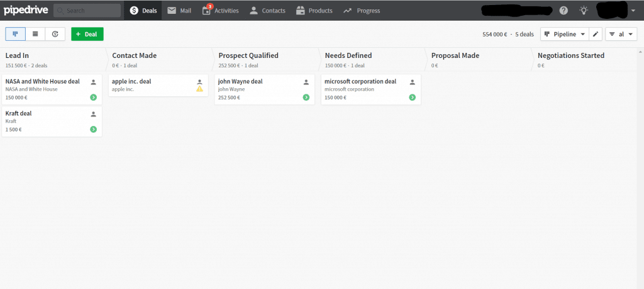Image resolution: width=644 pixels, height=289 pixels.
Task: Click the help question mark icon
Action: 563,11
